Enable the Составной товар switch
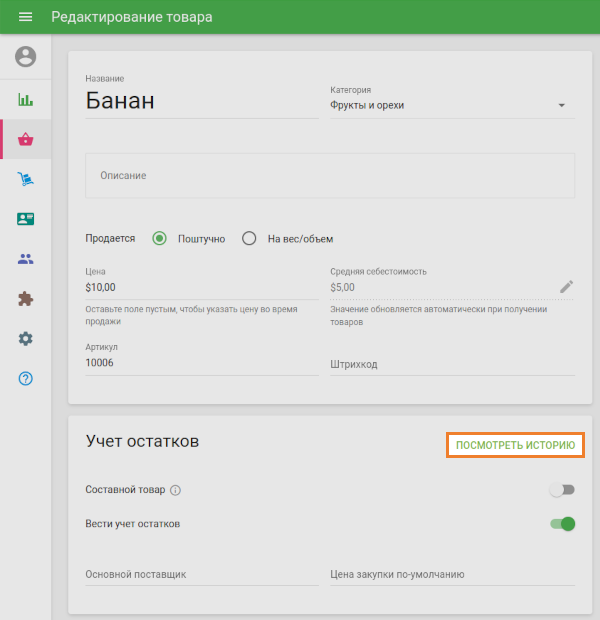 click(563, 490)
